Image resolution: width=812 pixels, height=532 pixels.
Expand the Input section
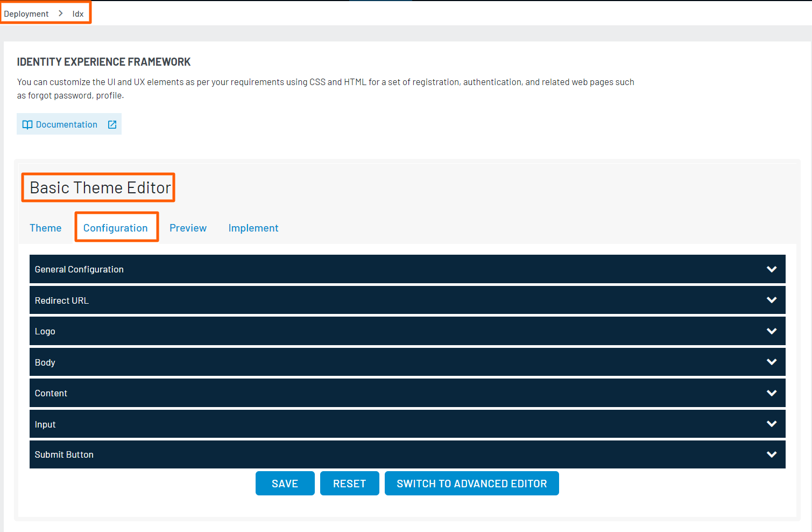click(x=771, y=424)
